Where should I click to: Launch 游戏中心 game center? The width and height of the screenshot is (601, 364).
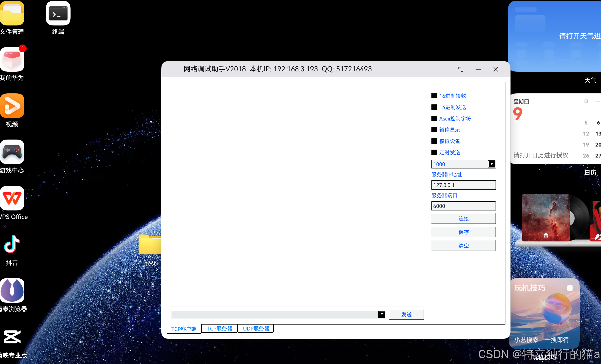pos(12,152)
